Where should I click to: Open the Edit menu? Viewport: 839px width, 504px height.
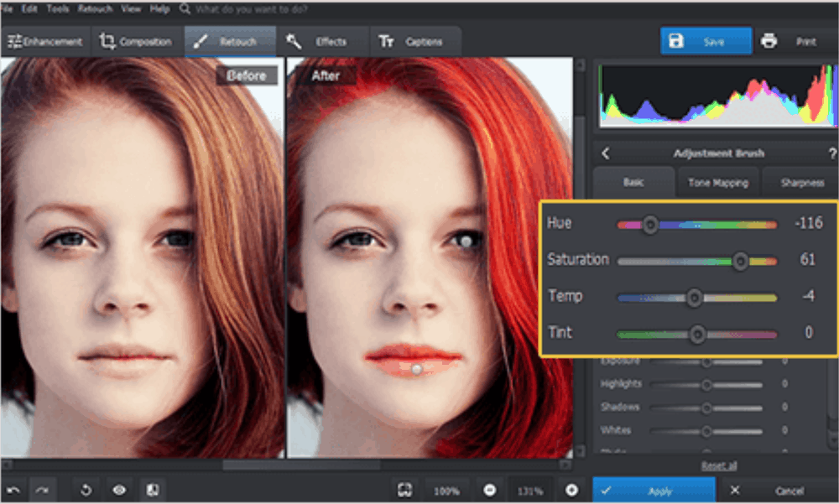click(x=29, y=9)
